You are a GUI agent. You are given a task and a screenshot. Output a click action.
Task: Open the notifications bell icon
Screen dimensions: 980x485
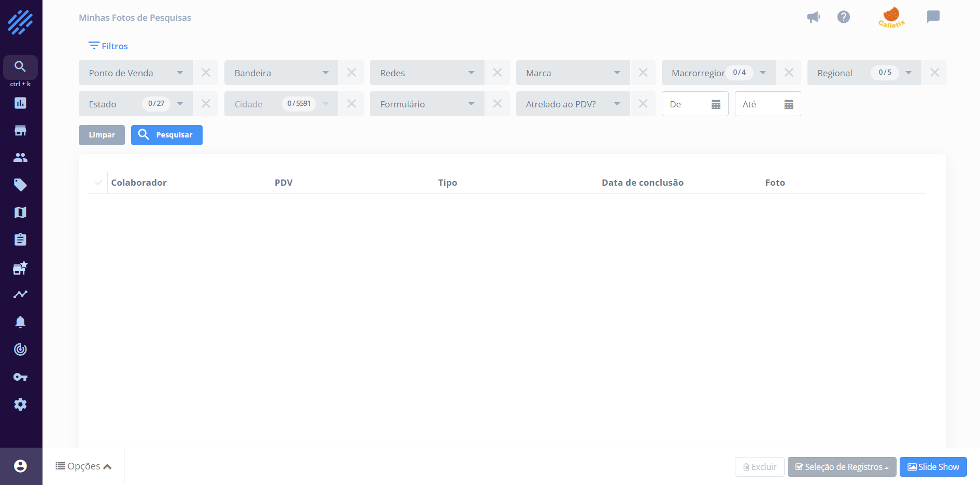[x=20, y=322]
